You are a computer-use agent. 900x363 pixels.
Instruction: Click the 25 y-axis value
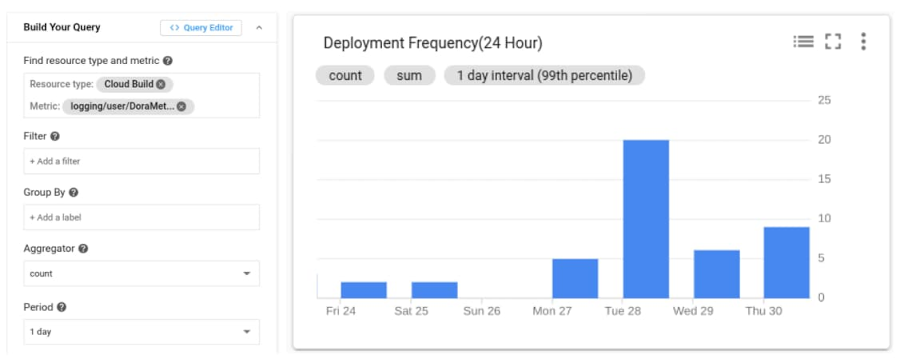pyautogui.click(x=824, y=101)
